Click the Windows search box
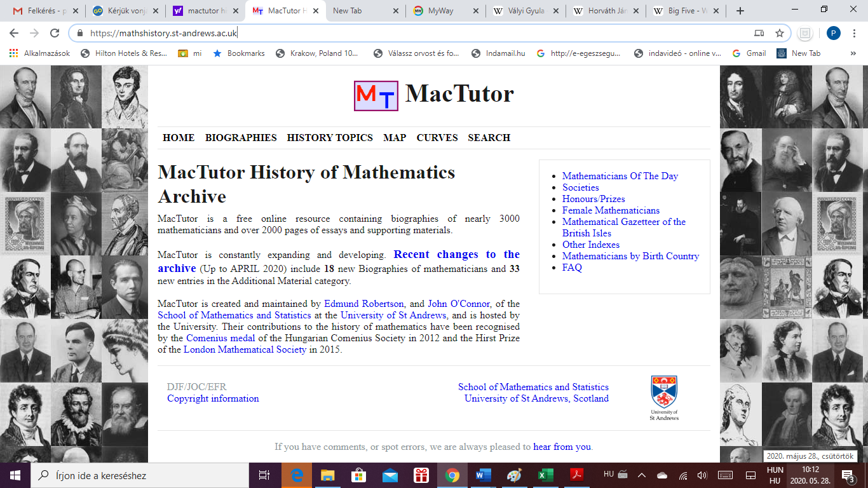Viewport: 868px width, 488px height. (139, 475)
